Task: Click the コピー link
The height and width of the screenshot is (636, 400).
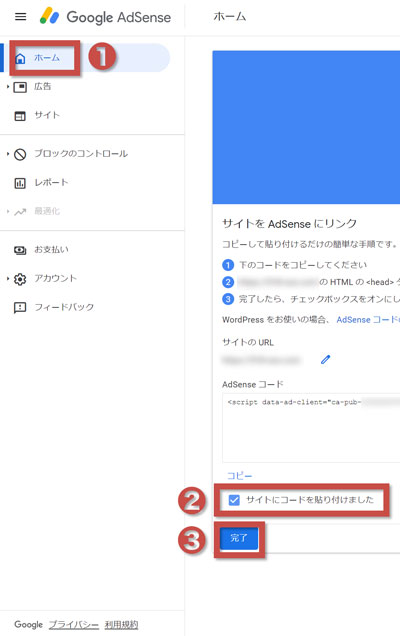Action: tap(239, 476)
